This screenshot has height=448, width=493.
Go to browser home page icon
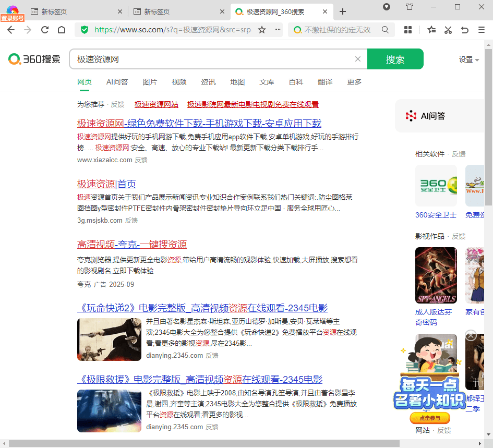tap(62, 30)
